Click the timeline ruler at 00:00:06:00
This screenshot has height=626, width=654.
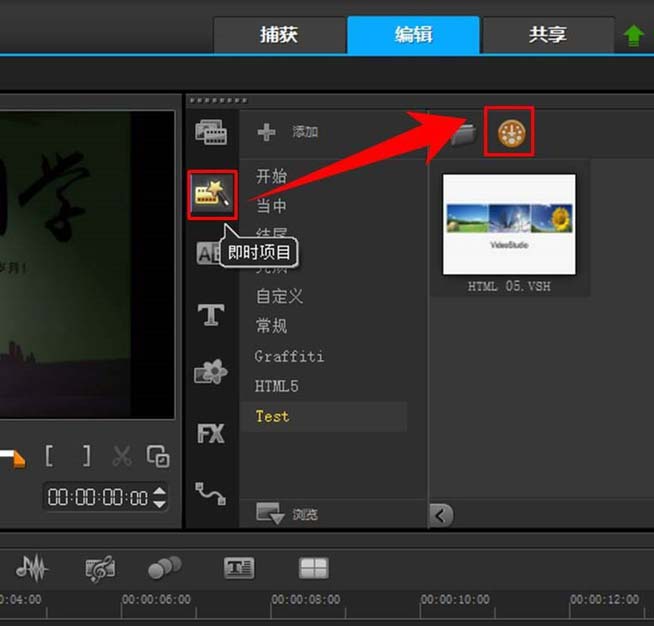pos(156,600)
